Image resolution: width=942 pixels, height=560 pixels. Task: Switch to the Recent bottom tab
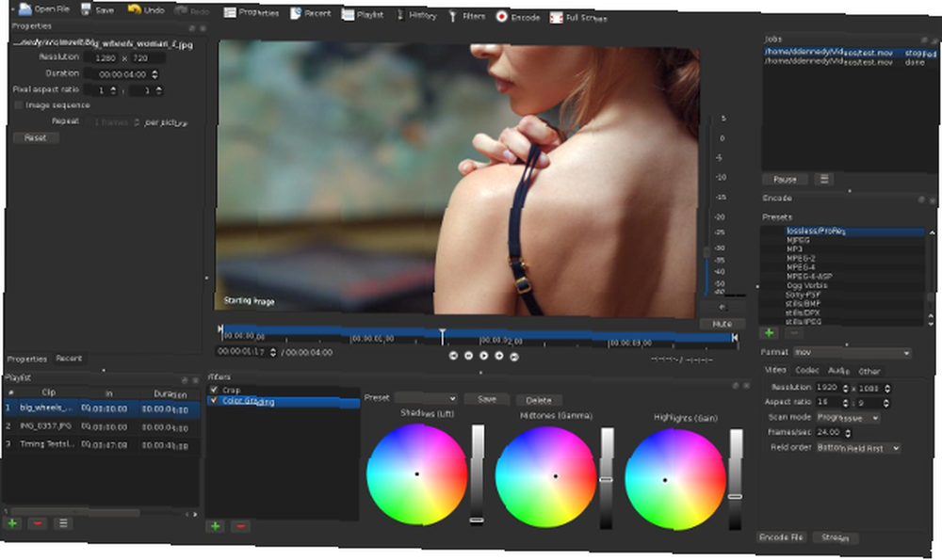tap(69, 359)
